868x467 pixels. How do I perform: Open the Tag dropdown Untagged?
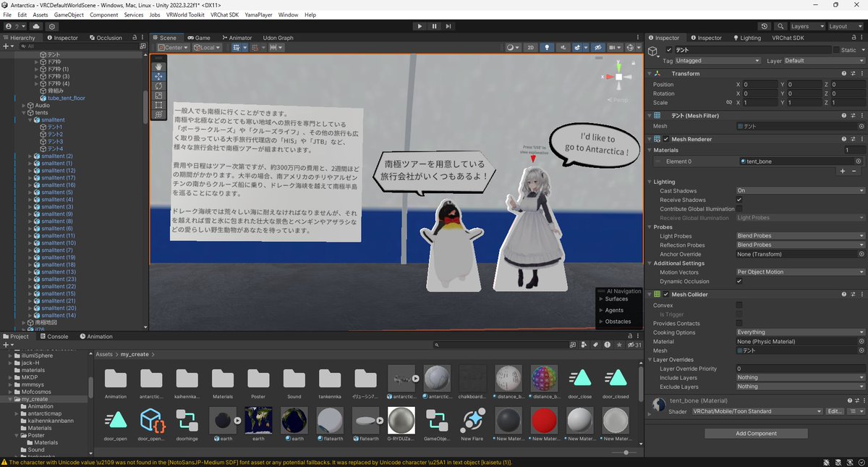[x=718, y=61]
